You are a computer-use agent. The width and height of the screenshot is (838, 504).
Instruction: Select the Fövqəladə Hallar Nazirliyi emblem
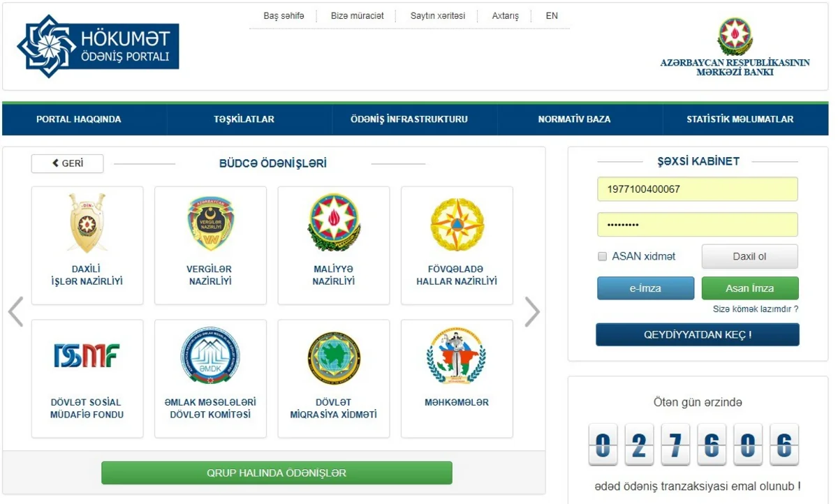[457, 225]
